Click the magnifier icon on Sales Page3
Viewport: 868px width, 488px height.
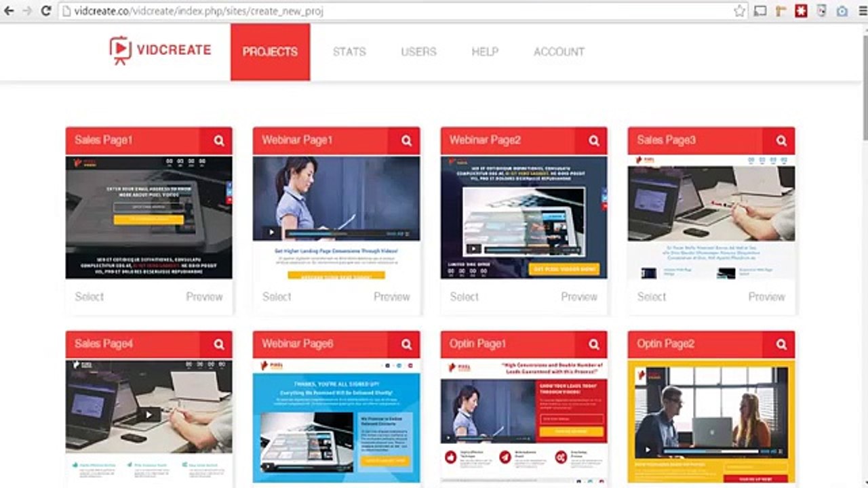click(x=781, y=140)
